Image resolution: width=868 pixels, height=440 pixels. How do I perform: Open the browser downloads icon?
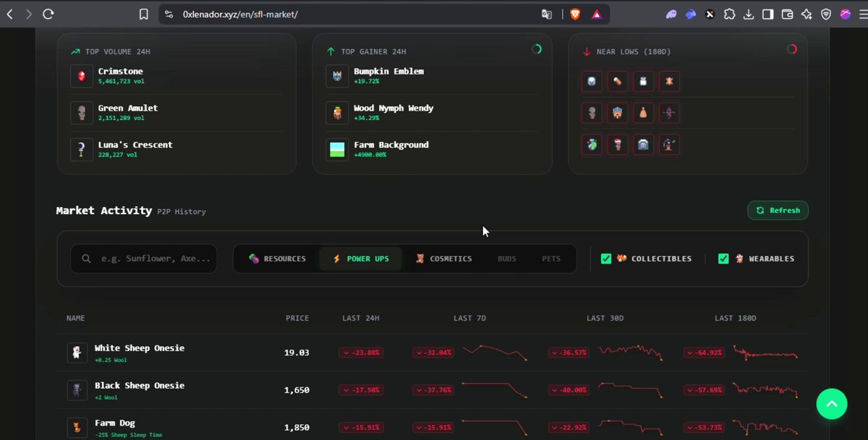(x=749, y=14)
